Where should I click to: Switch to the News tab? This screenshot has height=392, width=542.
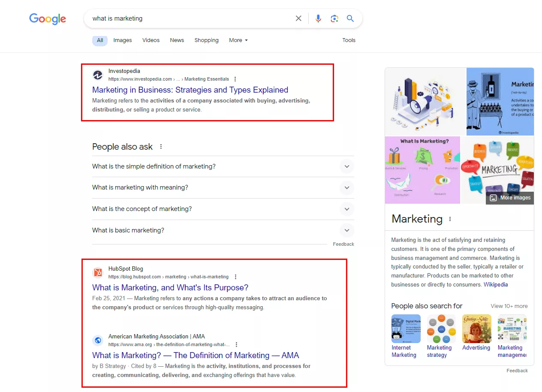(x=177, y=40)
